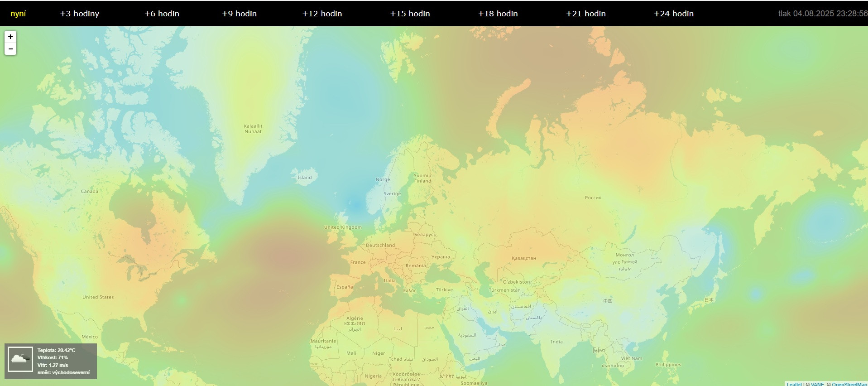Click on Island on the map
The height and width of the screenshot is (386, 868).
point(304,178)
